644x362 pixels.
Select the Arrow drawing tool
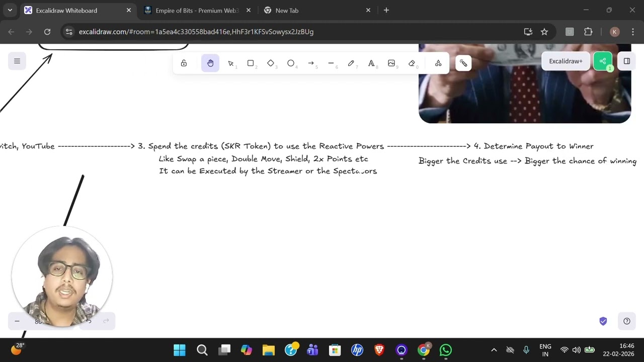click(x=311, y=63)
